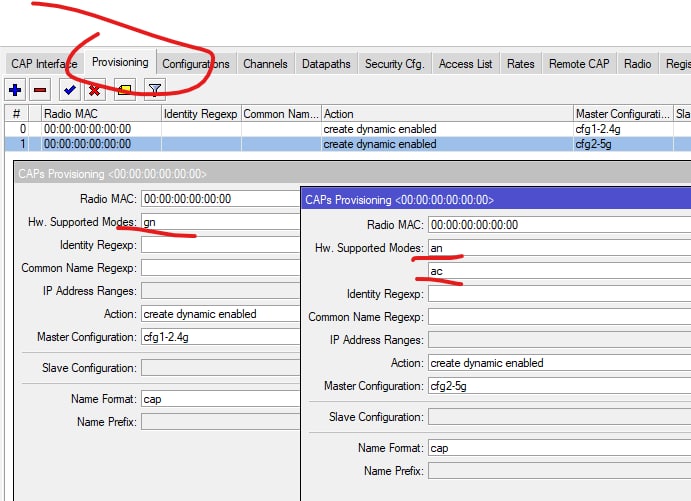Click Name Prefix field in back window
Viewport: 691px width, 501px height.
point(220,422)
